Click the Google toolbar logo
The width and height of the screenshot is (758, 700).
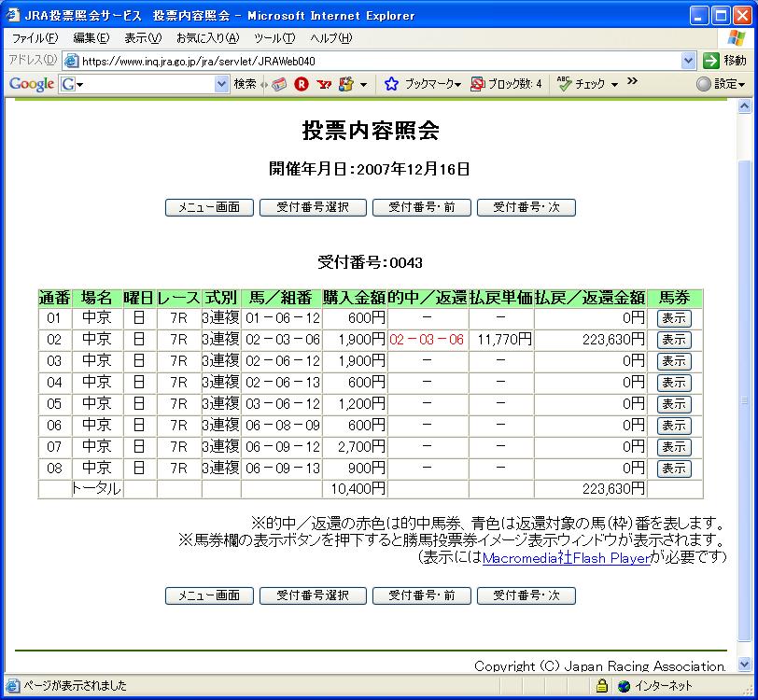coord(32,84)
